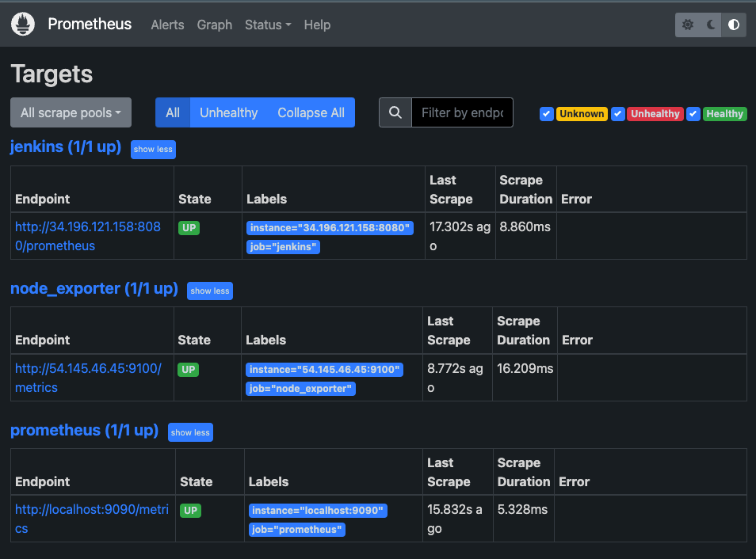Open the All scrape pools dropdown

point(70,112)
